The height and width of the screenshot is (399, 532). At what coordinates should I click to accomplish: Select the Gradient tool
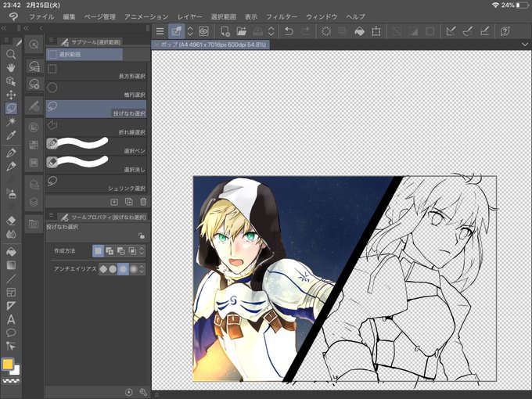(x=11, y=265)
